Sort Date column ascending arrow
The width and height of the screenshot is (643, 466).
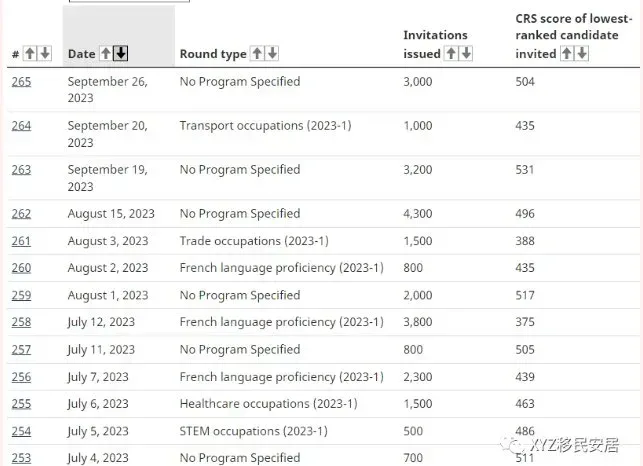pyautogui.click(x=106, y=53)
